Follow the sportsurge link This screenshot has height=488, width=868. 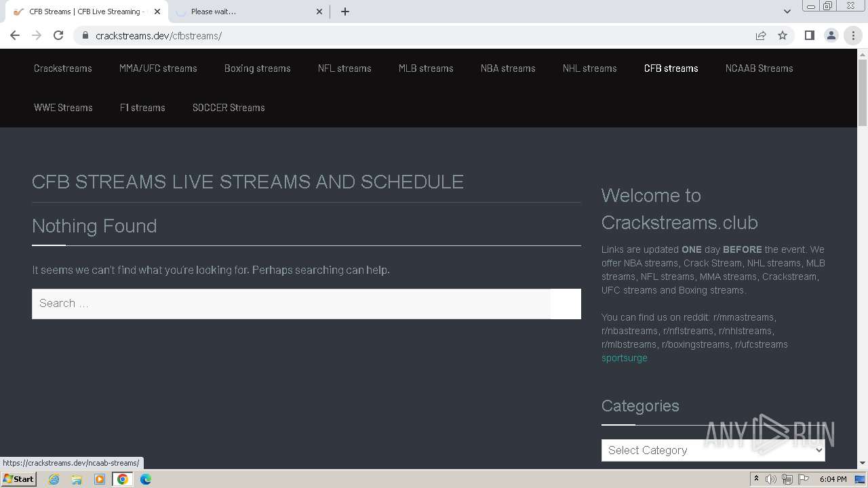click(x=625, y=358)
